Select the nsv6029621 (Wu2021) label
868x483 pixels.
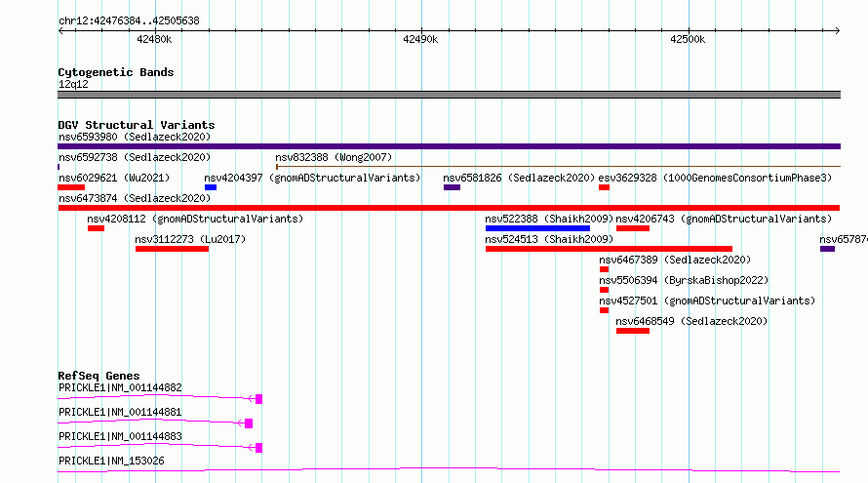pyautogui.click(x=114, y=178)
